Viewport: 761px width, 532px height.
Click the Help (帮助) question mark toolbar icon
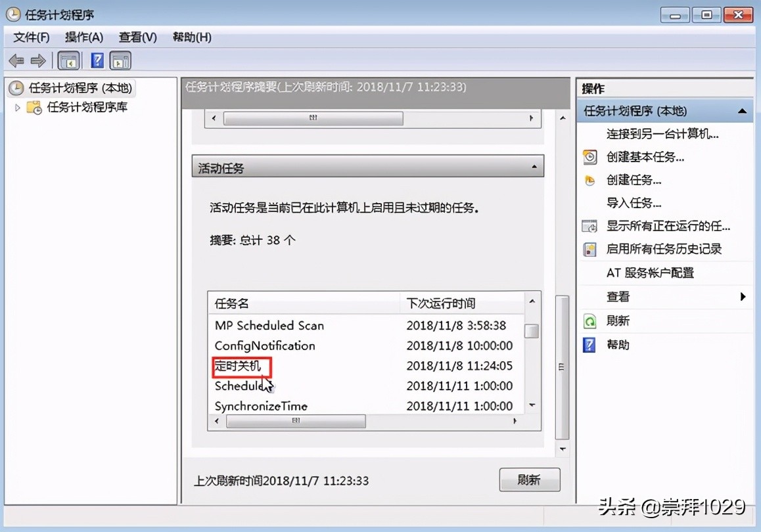[x=96, y=60]
